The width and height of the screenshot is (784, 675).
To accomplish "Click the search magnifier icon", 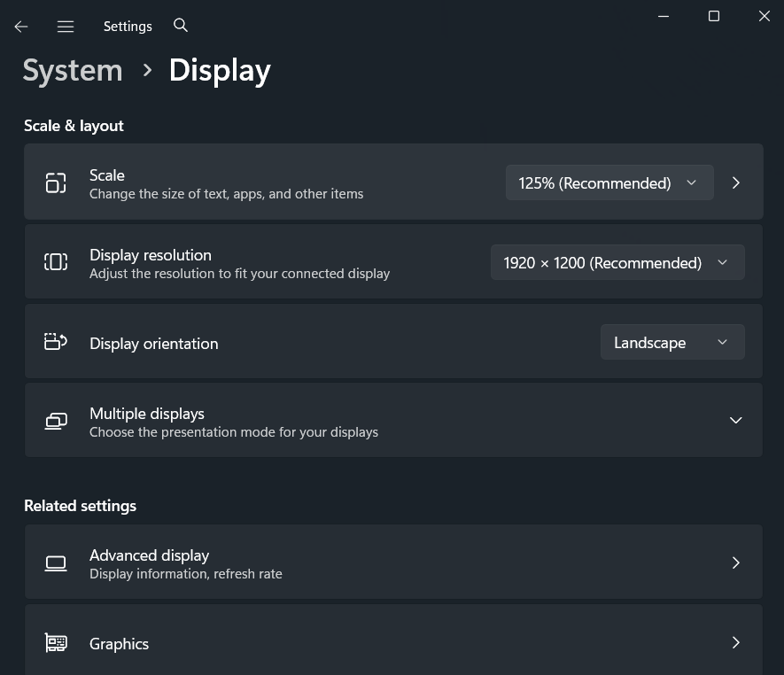I will coord(181,26).
